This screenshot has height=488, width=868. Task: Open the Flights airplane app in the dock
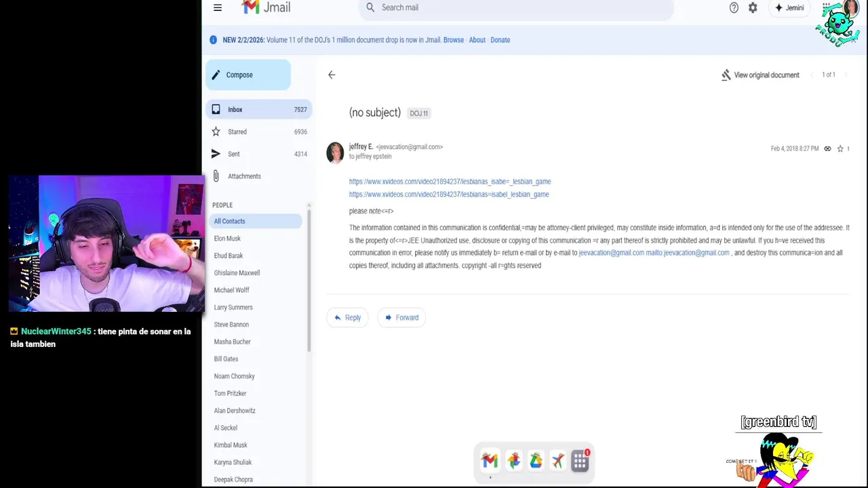(557, 461)
